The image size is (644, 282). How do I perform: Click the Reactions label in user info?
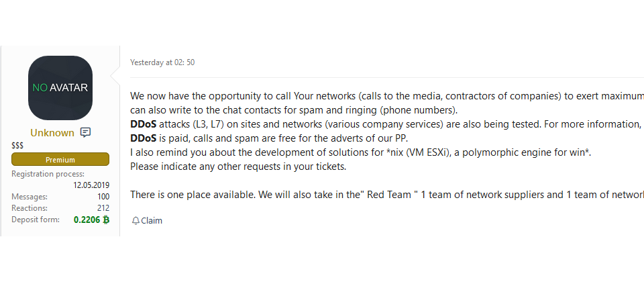(29, 208)
